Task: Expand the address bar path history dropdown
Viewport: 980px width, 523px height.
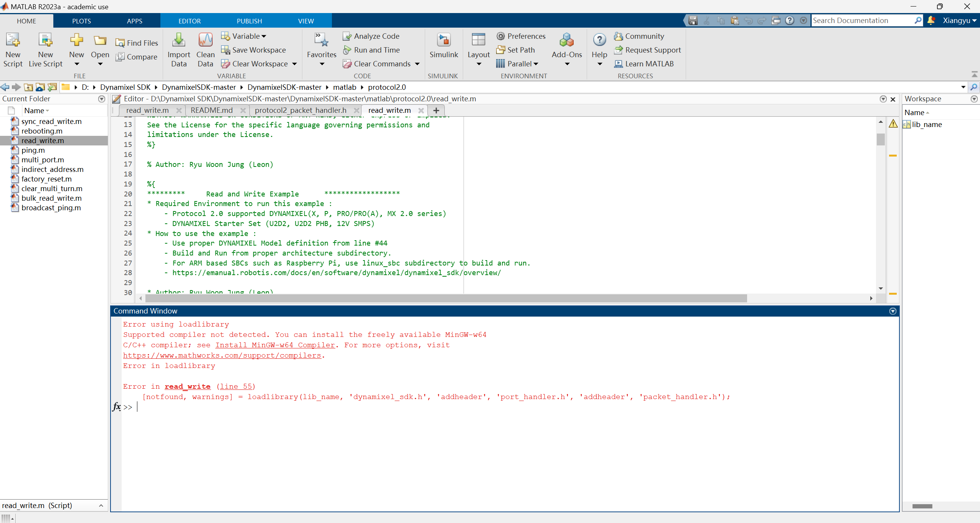Action: tap(963, 87)
